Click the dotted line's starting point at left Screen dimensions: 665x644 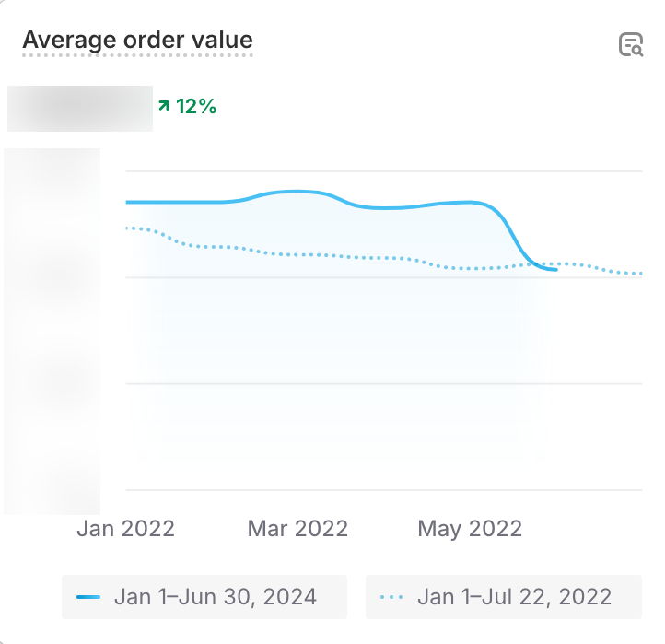tap(127, 228)
